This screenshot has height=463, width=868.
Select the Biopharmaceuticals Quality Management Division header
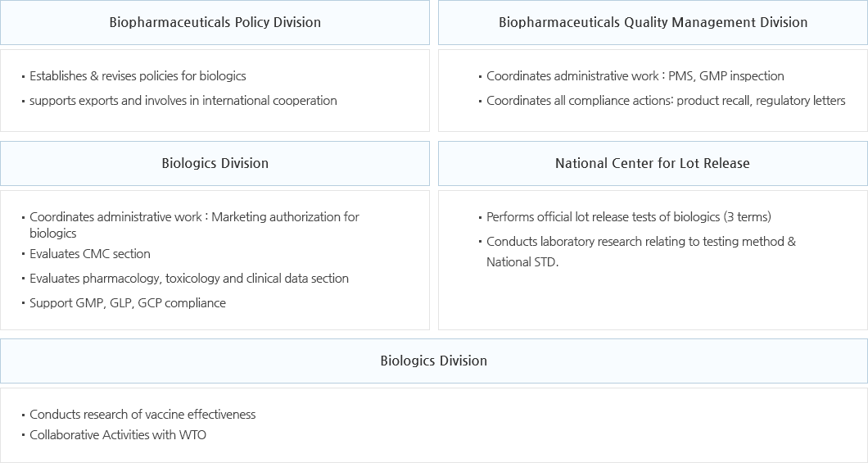(653, 22)
